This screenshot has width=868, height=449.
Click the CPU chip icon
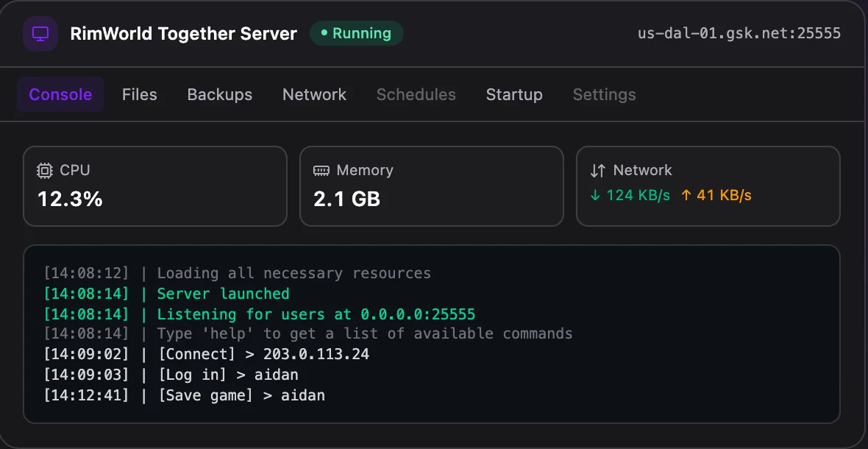tap(44, 170)
